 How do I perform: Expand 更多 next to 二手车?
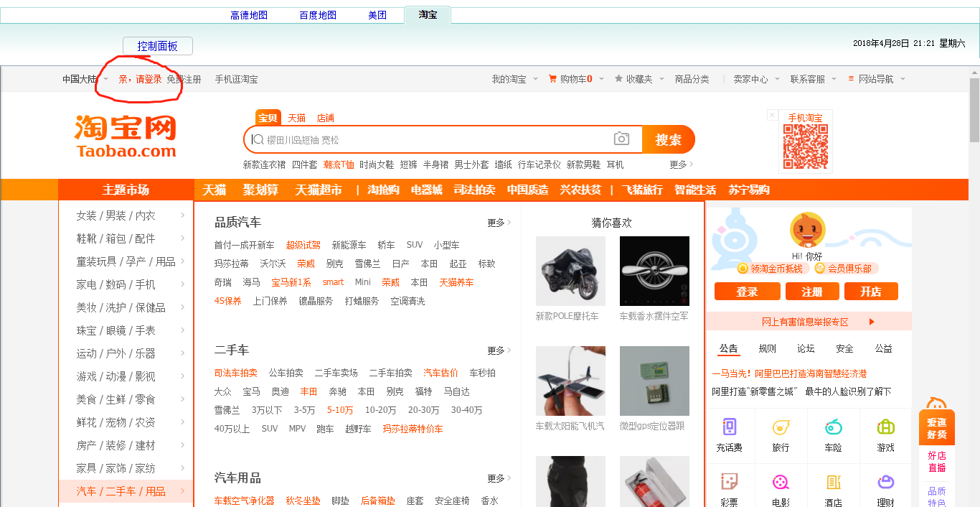click(x=499, y=350)
